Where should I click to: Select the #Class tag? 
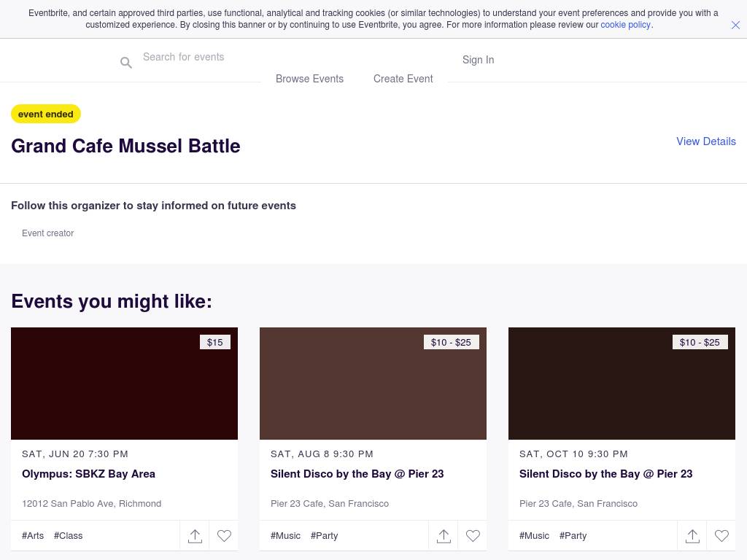point(68,535)
